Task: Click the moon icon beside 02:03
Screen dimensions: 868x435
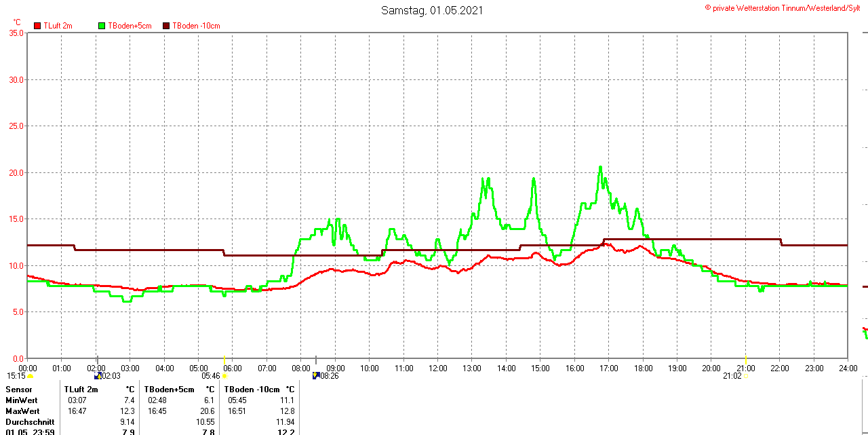Action: (98, 375)
